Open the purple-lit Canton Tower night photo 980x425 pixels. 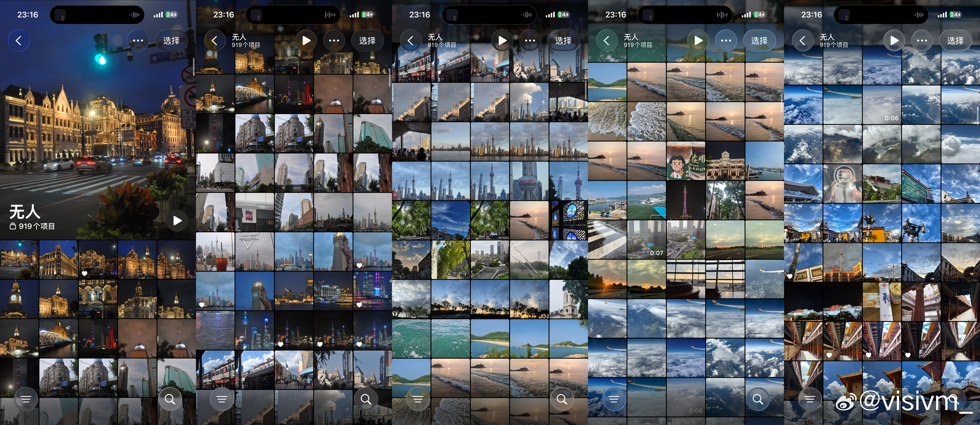coord(686,200)
